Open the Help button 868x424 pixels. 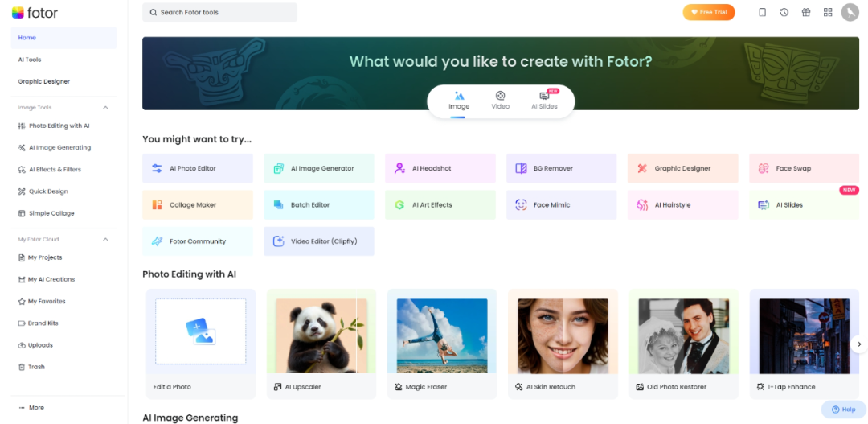click(x=843, y=409)
